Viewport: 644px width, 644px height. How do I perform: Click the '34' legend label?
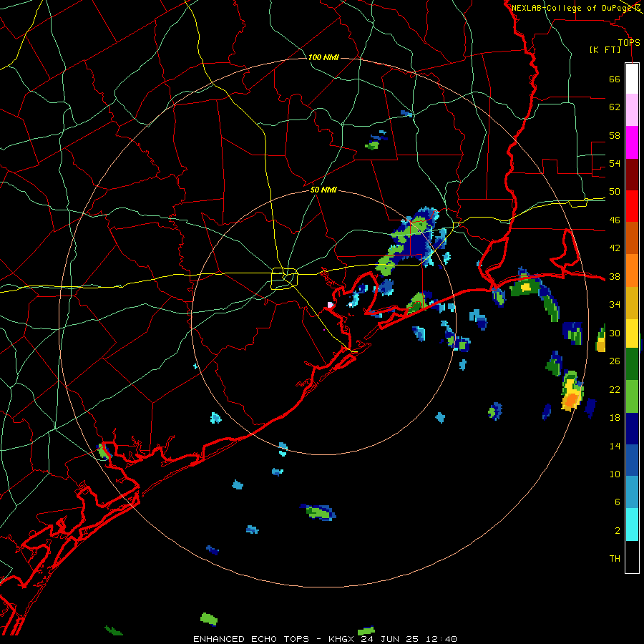pos(615,305)
